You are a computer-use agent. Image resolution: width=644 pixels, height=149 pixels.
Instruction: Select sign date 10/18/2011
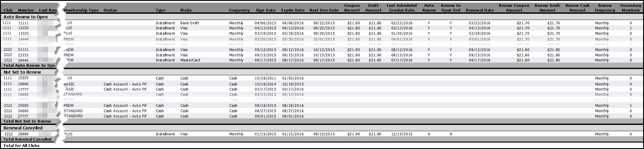(x=265, y=78)
